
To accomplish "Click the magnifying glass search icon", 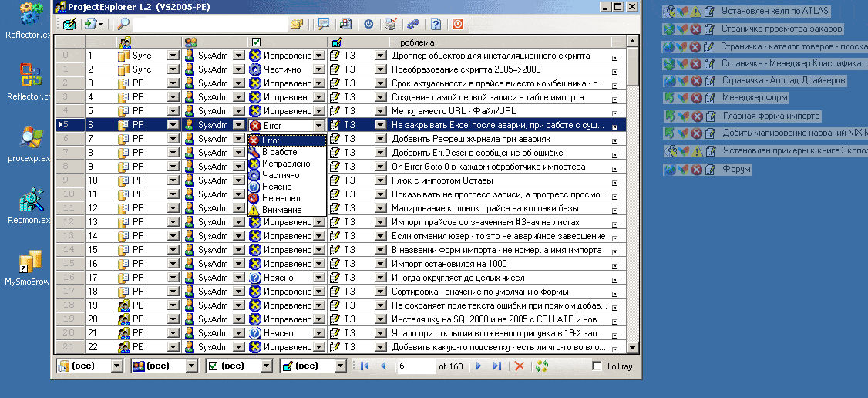I will [x=123, y=25].
